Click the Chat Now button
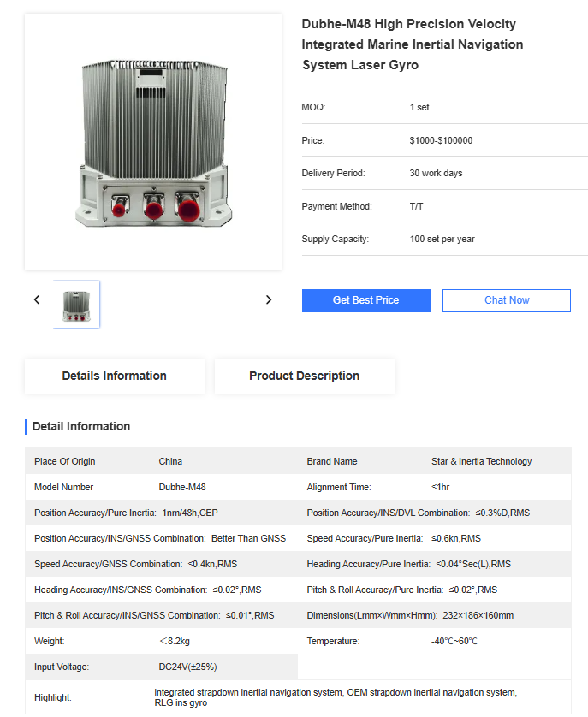 [x=507, y=300]
